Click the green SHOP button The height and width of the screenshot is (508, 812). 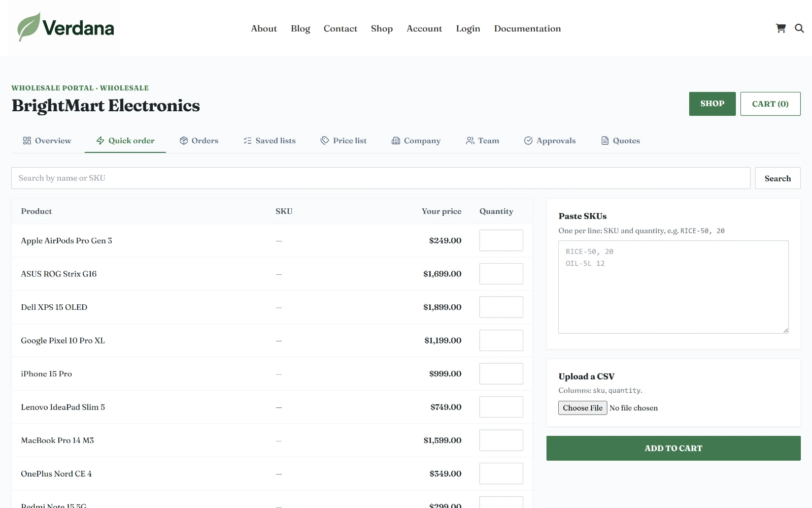(712, 104)
